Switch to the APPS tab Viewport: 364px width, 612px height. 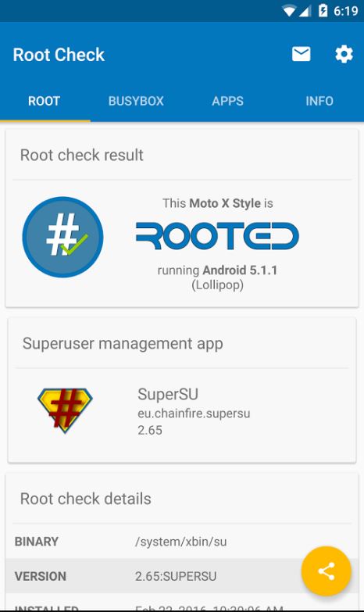click(227, 101)
